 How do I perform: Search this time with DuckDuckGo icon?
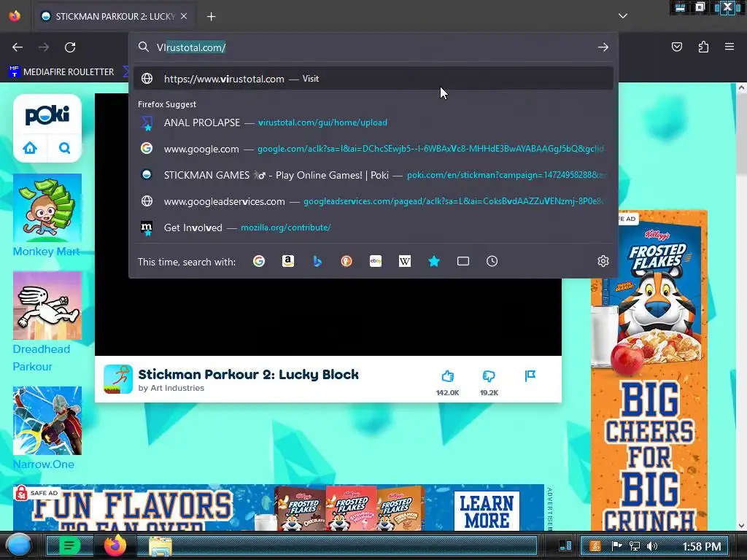[347, 261]
